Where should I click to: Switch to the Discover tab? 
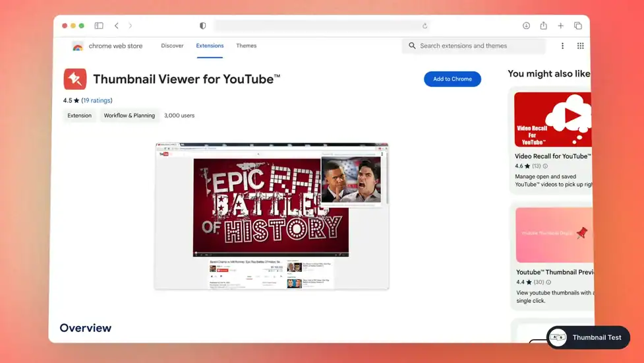[172, 46]
